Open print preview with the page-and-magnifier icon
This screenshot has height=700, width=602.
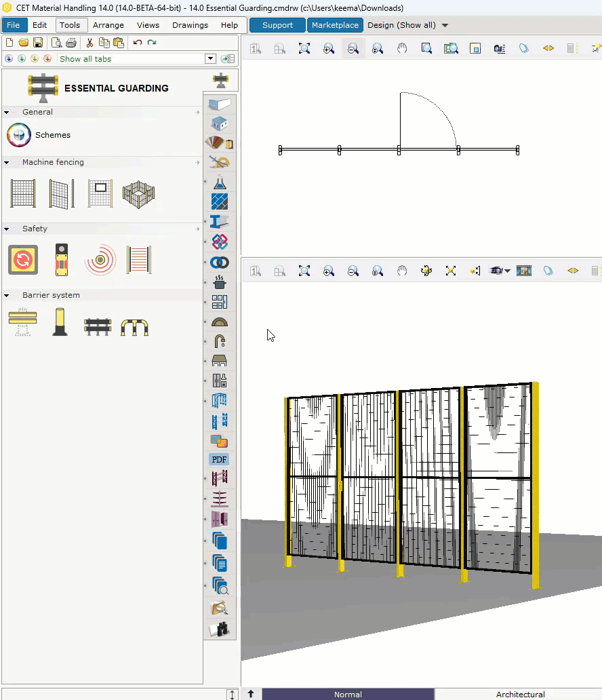(57, 43)
